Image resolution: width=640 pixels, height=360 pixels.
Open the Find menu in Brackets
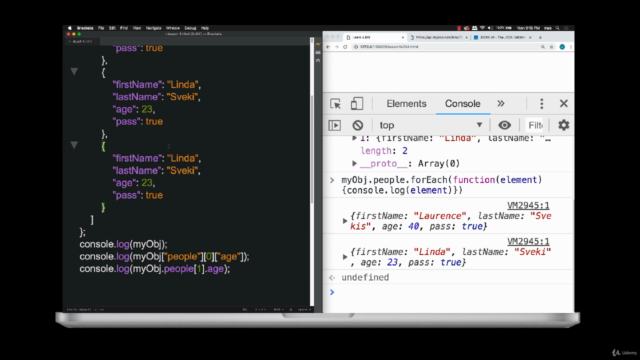click(124, 28)
